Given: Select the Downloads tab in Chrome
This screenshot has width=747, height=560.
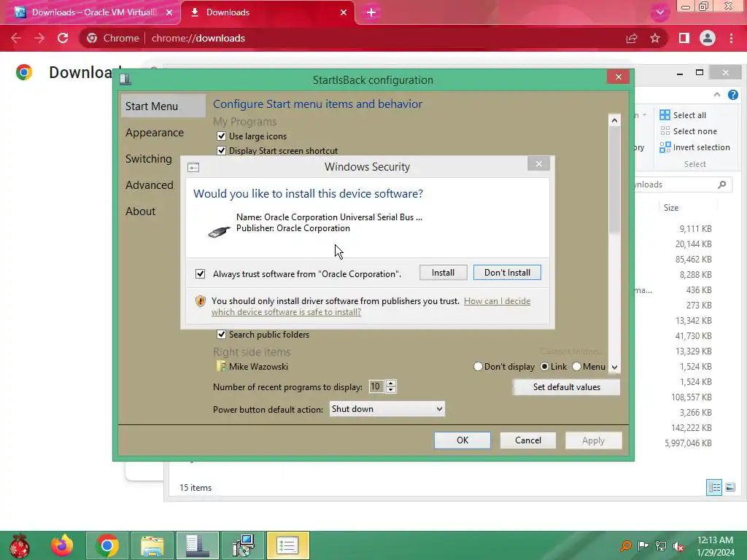Looking at the screenshot, I should [267, 12].
